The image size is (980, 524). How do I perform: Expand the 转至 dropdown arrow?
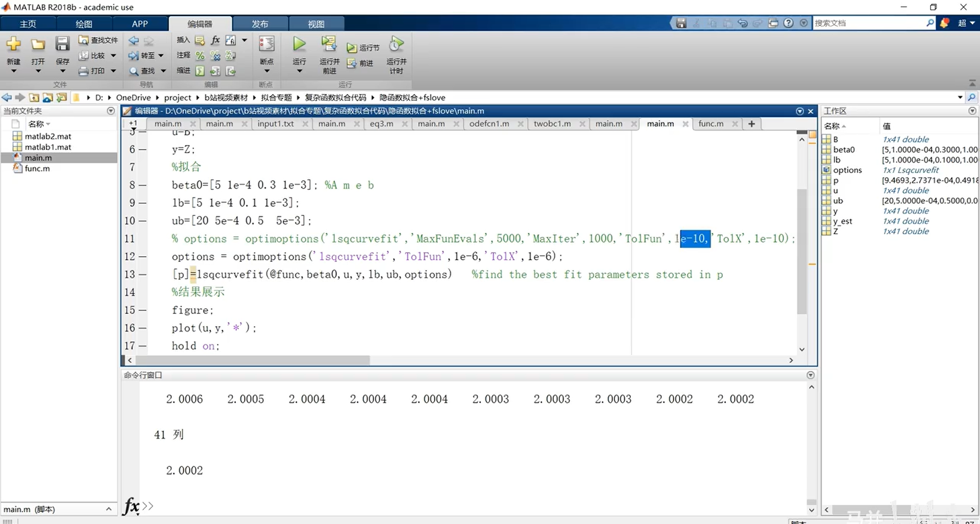(x=161, y=55)
